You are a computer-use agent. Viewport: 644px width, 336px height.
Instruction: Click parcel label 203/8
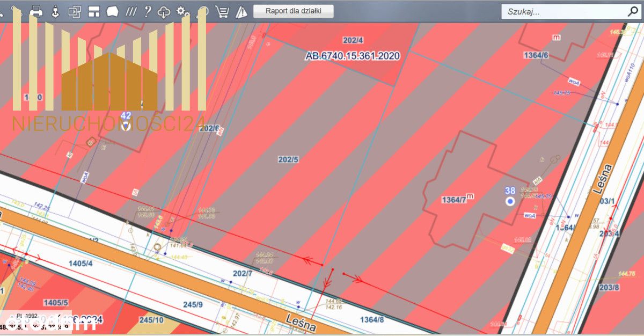click(x=609, y=287)
